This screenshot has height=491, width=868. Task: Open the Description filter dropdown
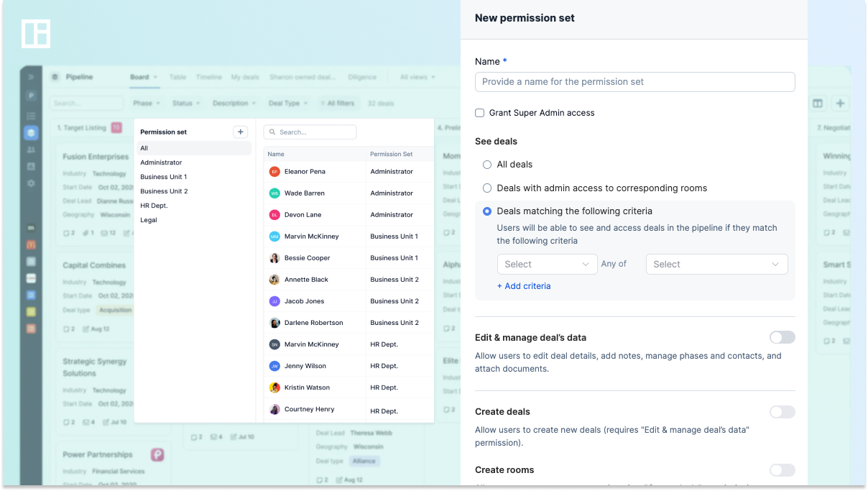click(x=234, y=104)
